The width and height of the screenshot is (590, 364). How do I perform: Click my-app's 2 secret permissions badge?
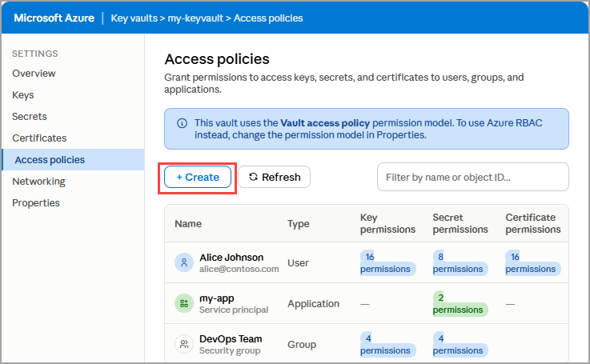(460, 303)
